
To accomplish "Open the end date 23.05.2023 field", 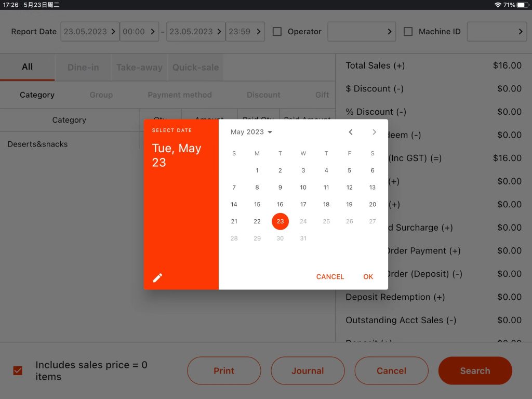I will click(x=196, y=32).
